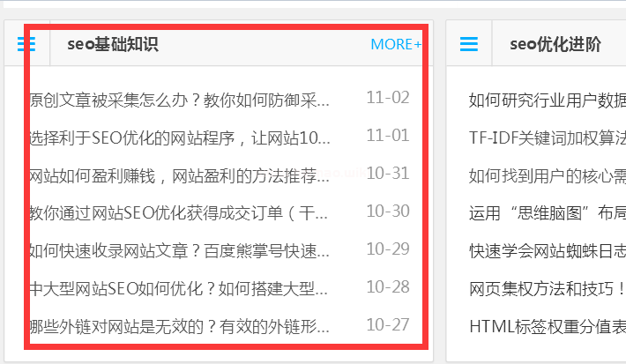Click the 11-02 date on first article
626x364 pixels.
388,98
